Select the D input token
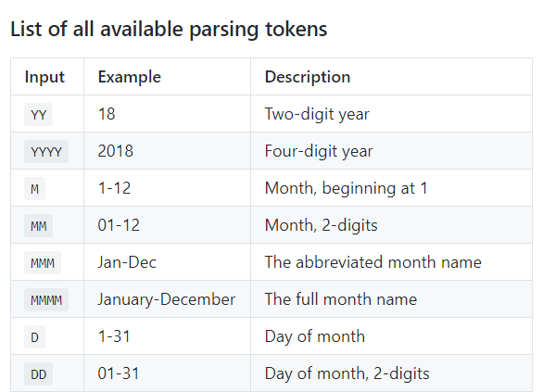Screen dimensions: 543x392 coord(34,336)
